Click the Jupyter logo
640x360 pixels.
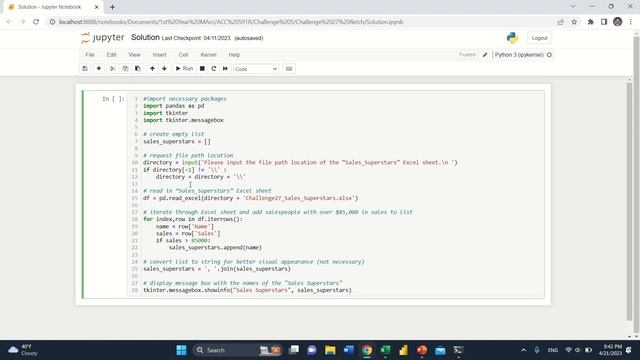point(102,38)
